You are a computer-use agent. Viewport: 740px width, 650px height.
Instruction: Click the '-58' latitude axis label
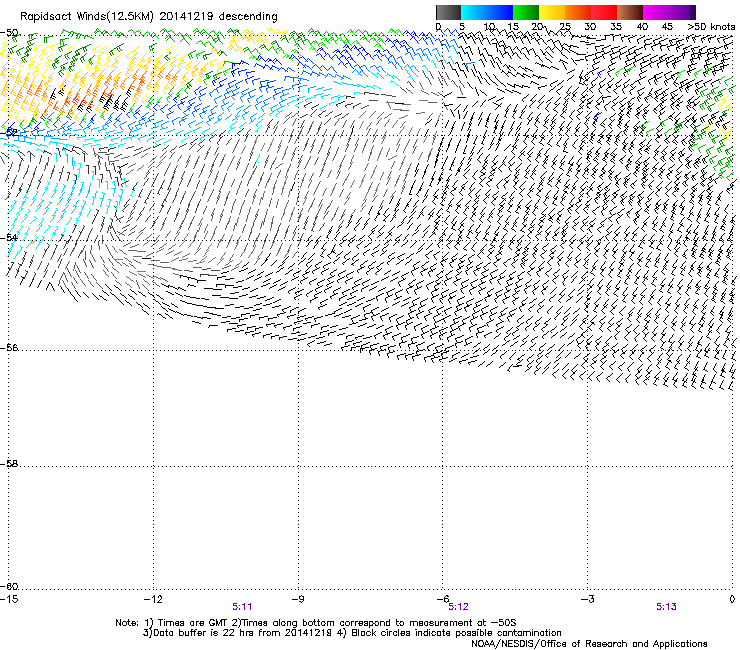(10, 464)
